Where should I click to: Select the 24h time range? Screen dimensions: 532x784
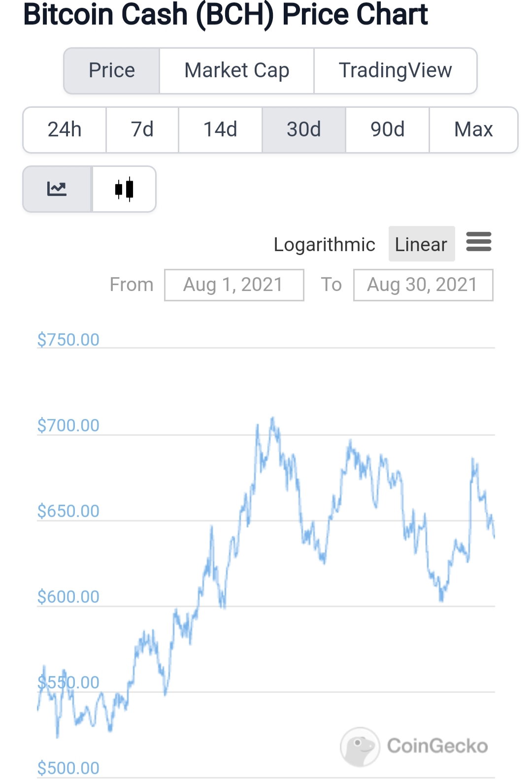(65, 130)
